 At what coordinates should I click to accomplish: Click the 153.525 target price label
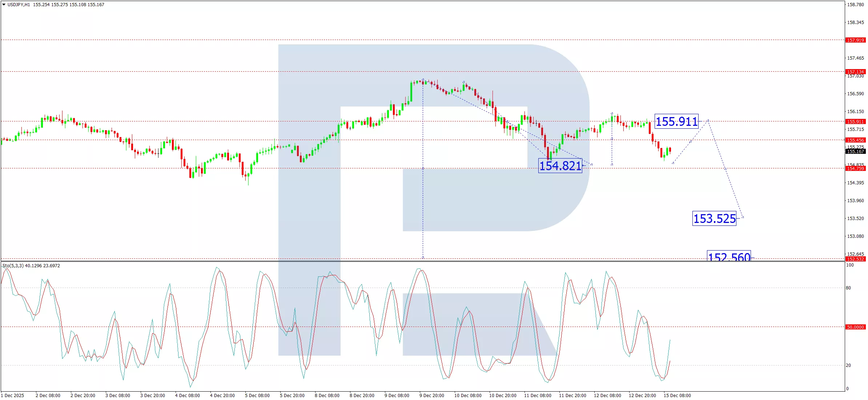pos(714,219)
